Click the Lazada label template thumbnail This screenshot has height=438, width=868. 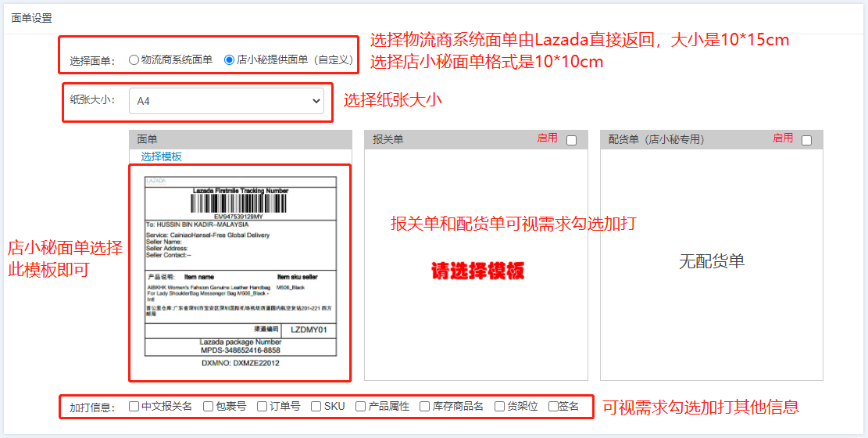241,272
